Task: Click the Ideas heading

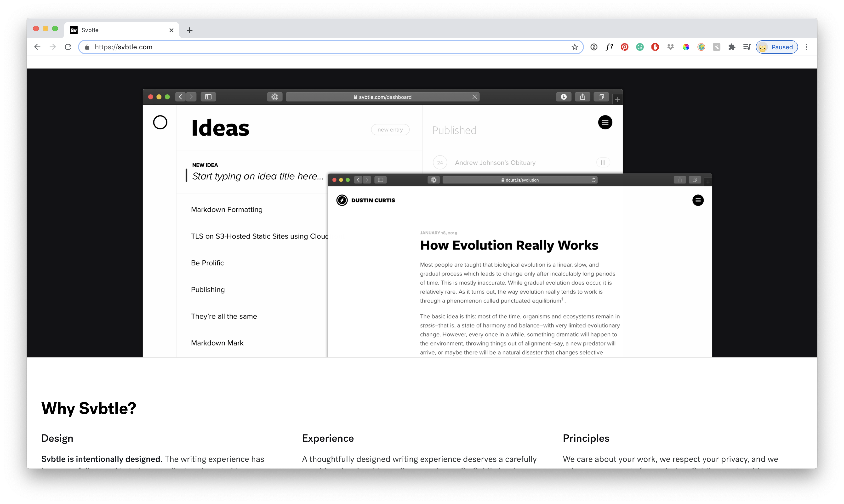Action: (x=220, y=128)
